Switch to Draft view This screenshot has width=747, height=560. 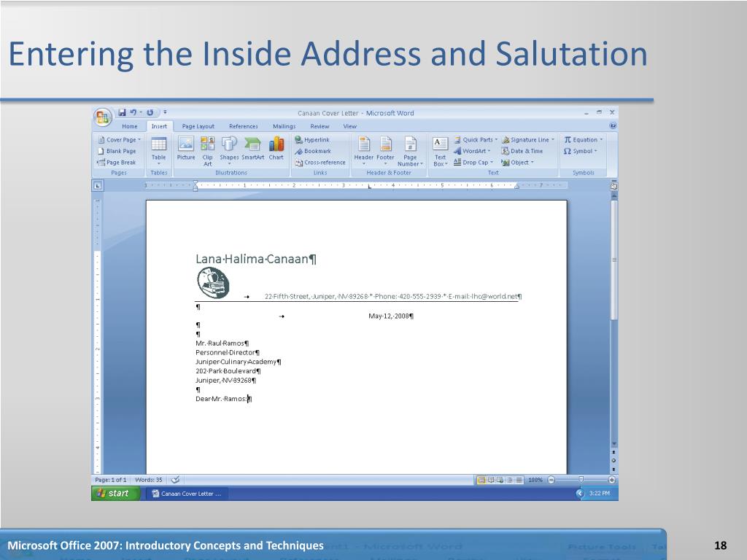pos(519,480)
